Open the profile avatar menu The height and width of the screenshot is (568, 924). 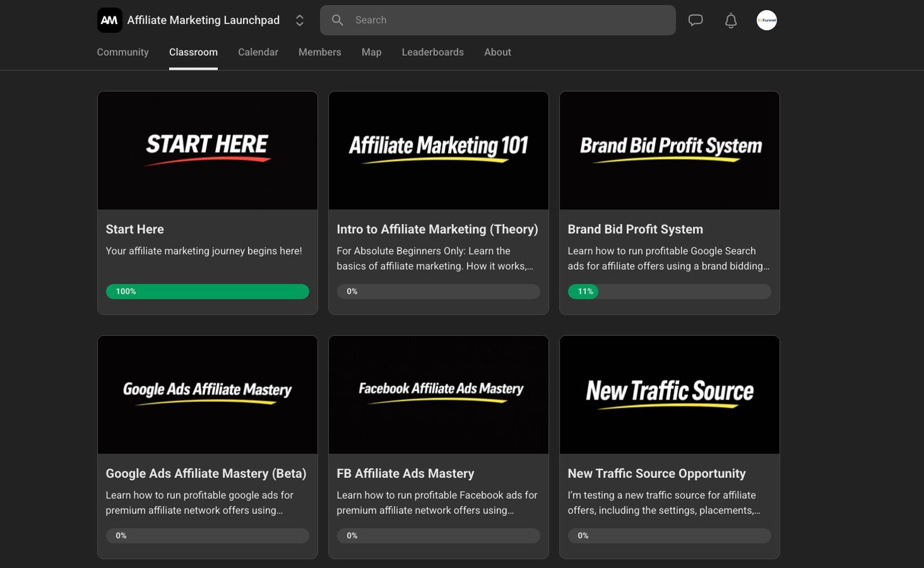click(x=766, y=20)
